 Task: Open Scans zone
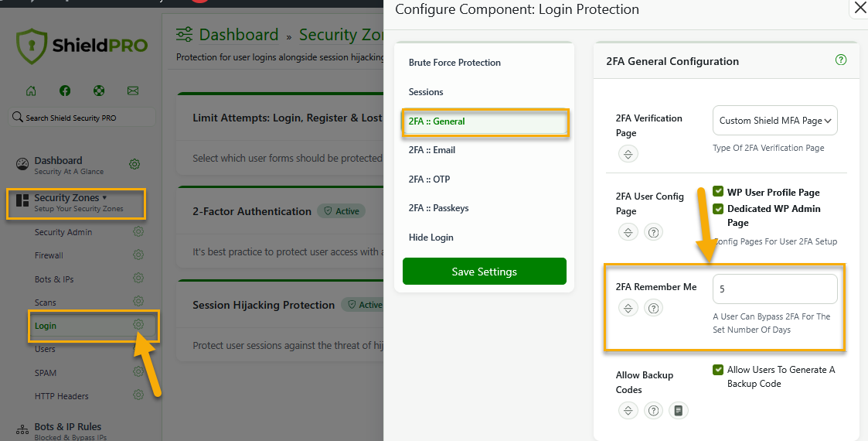pyautogui.click(x=45, y=303)
